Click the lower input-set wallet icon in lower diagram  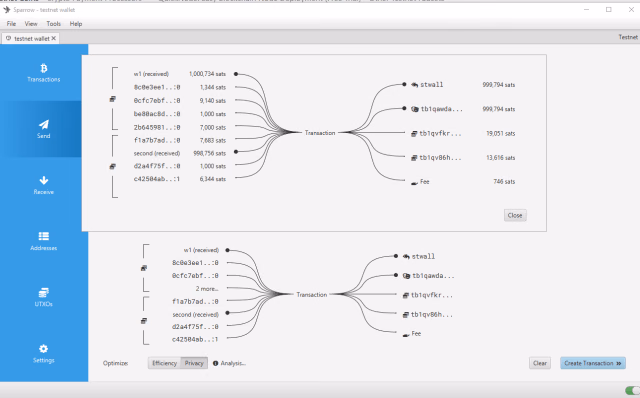[x=144, y=321]
